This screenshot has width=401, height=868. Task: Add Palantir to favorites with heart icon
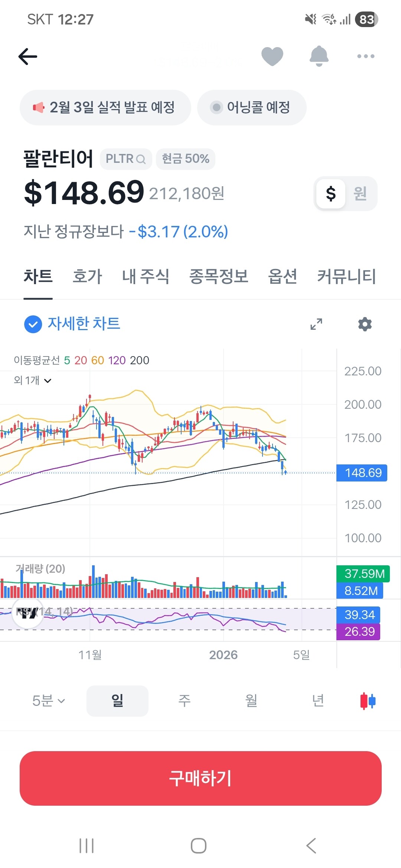[x=272, y=56]
